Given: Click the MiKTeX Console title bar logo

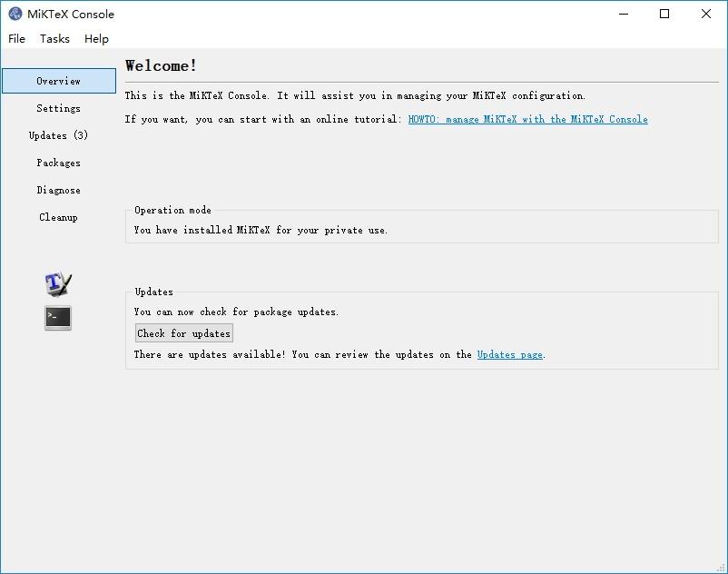Looking at the screenshot, I should coord(15,14).
